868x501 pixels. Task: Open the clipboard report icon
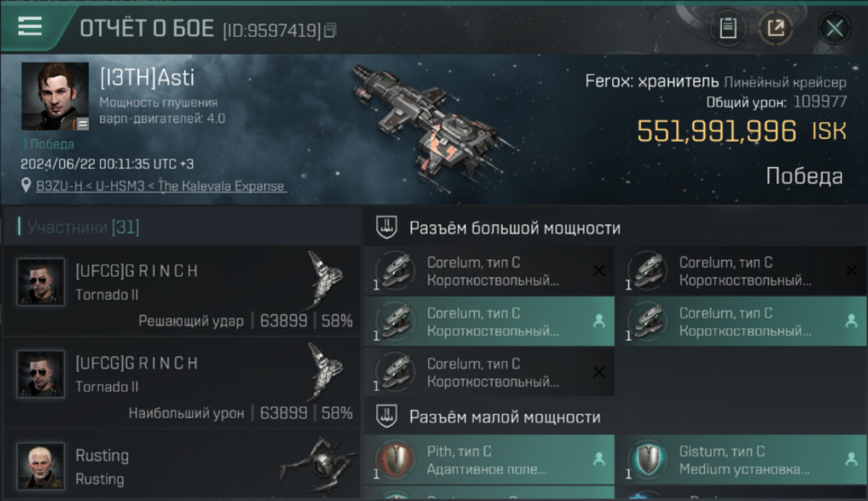click(x=728, y=28)
